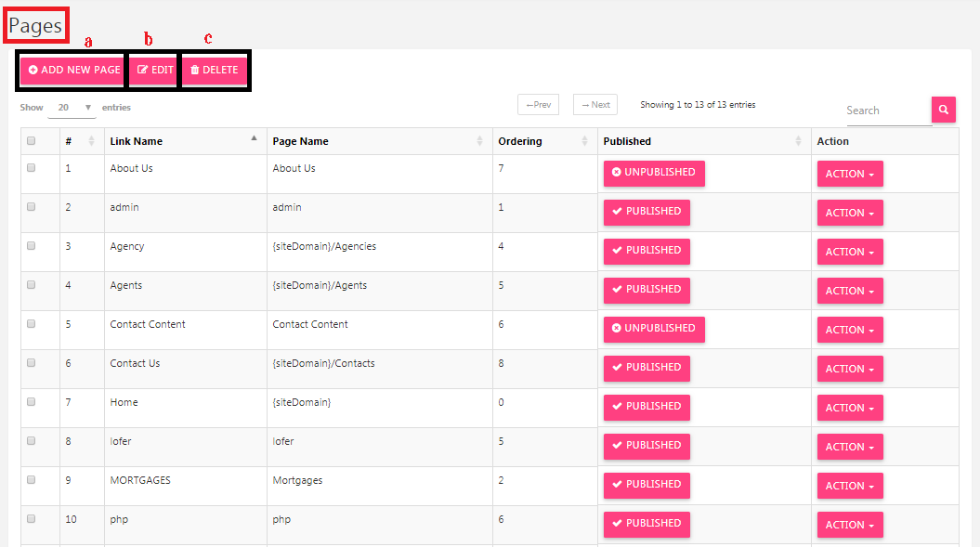The image size is (980, 547).
Task: Click the ADD NEW PAGE button
Action: [x=72, y=70]
